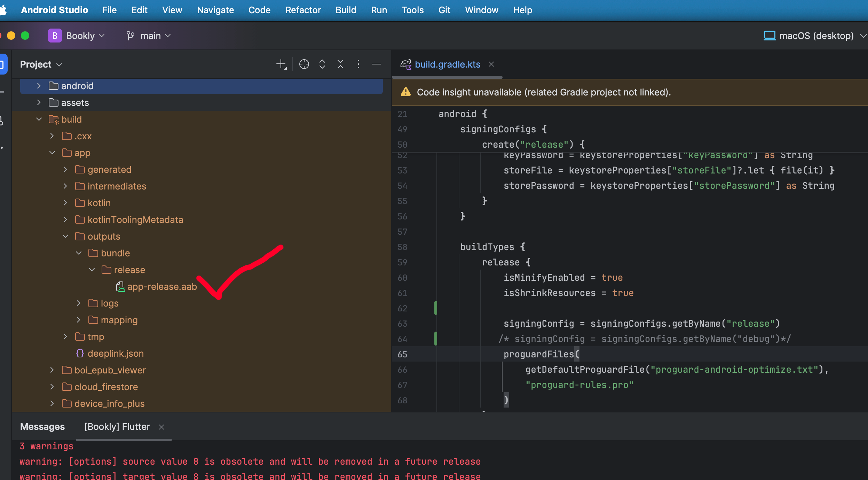Open the Project panel options kebab menu
This screenshot has height=480, width=868.
click(358, 64)
